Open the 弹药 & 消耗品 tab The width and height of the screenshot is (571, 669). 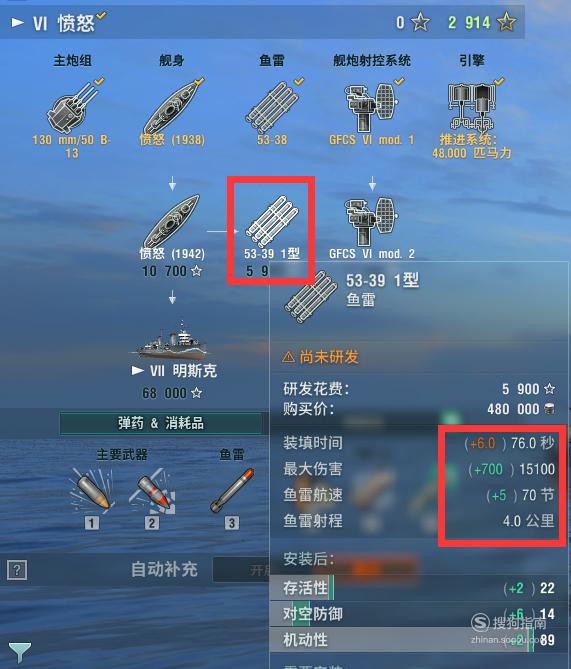click(161, 423)
